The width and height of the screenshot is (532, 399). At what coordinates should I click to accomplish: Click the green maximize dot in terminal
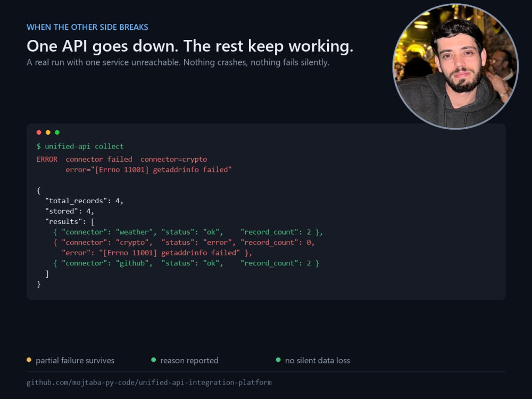tap(57, 132)
